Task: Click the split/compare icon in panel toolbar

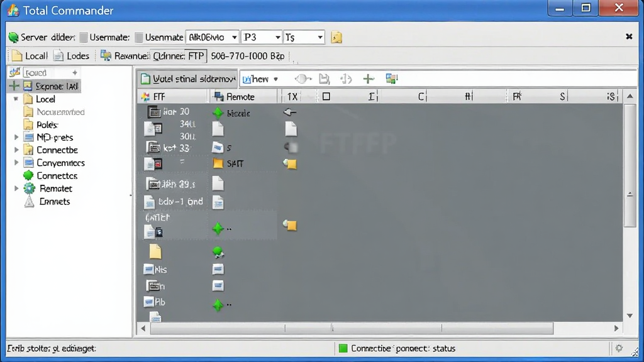Action: click(347, 79)
